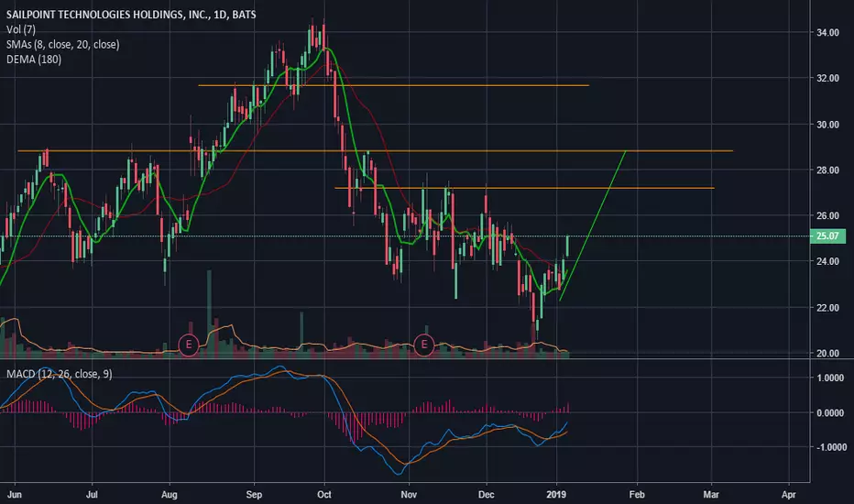854x504 pixels.
Task: Click the current price tag 25.07
Action: [x=827, y=236]
